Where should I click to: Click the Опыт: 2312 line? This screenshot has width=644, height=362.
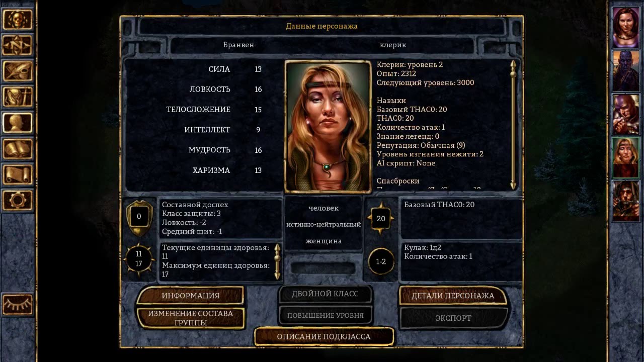(x=396, y=73)
